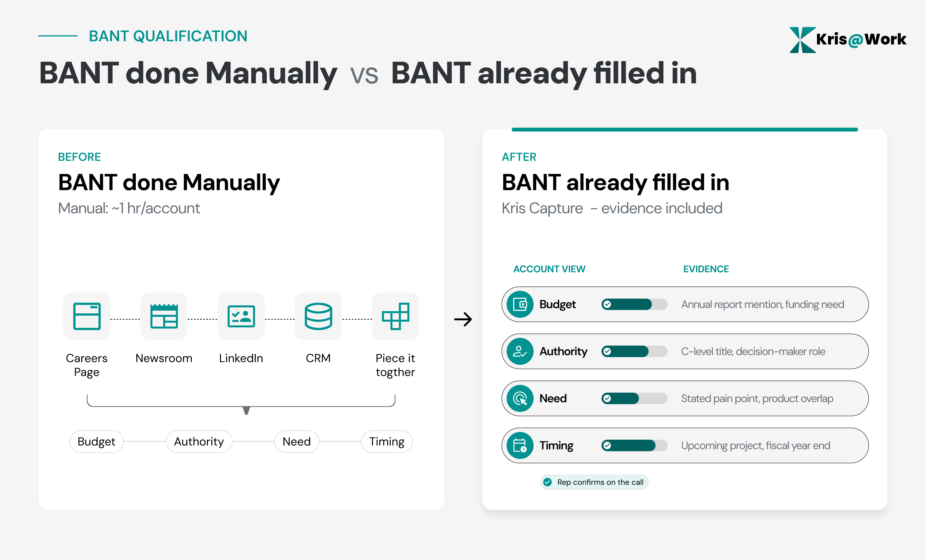Click the CRM database icon
This screenshot has width=926, height=560.
[x=318, y=316]
